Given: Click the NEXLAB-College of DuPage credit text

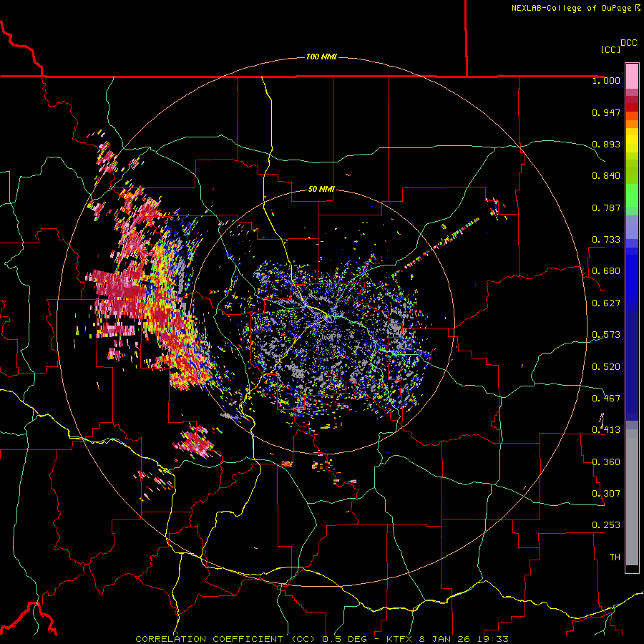Looking at the screenshot, I should (575, 8).
